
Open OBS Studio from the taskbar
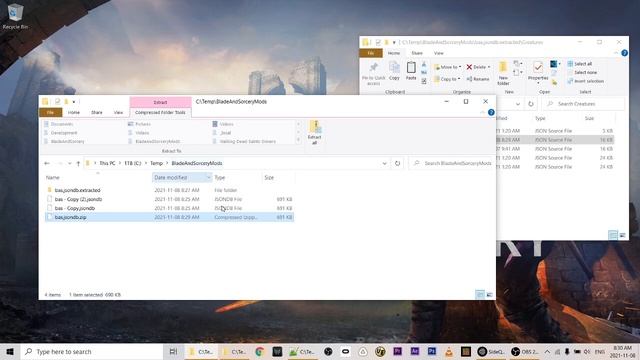coord(524,351)
